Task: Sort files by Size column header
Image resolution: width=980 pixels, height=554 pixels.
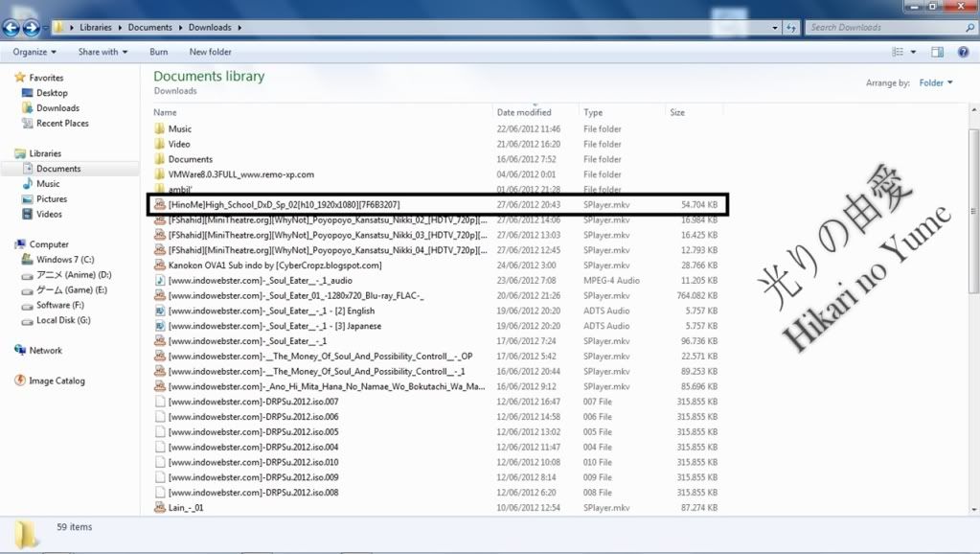Action: pyautogui.click(x=677, y=113)
